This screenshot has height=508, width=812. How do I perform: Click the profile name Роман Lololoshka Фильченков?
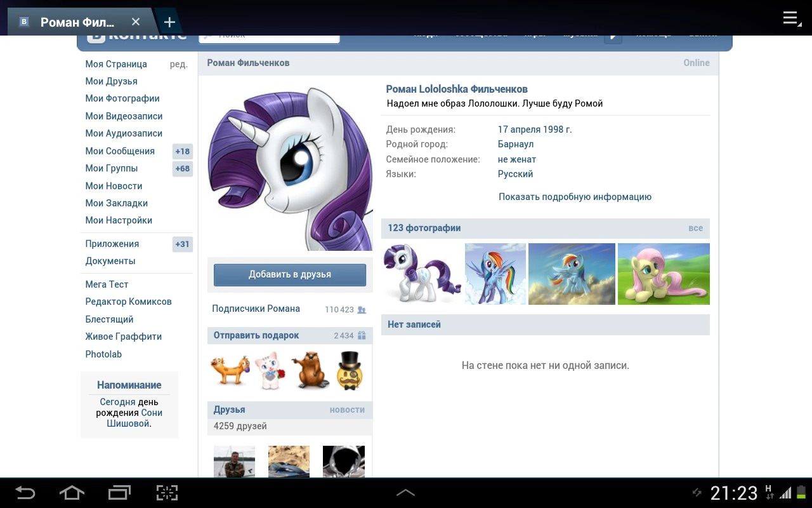[457, 90]
